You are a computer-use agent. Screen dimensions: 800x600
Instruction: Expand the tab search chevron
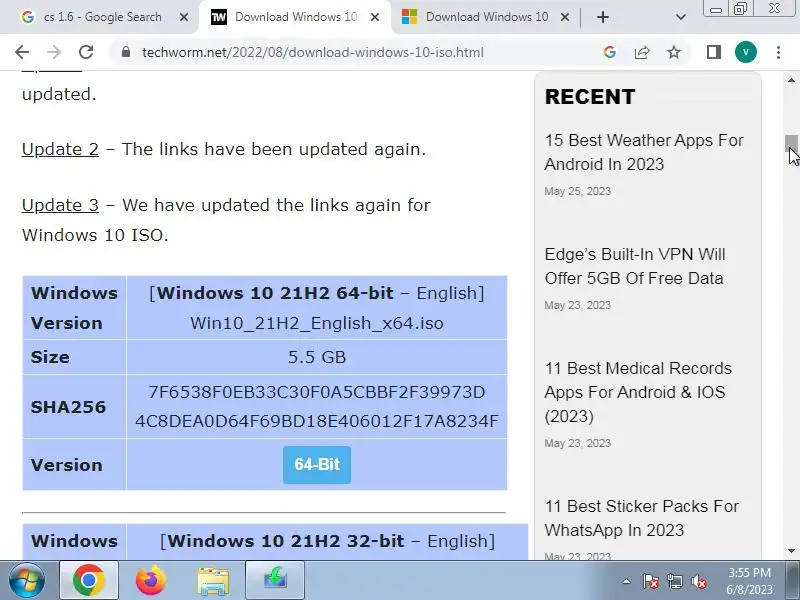click(x=681, y=17)
